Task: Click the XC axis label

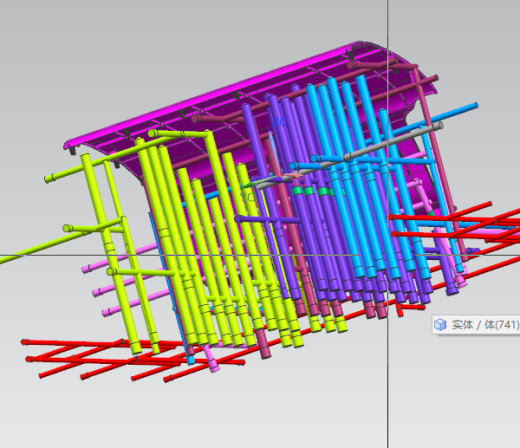Action: coord(298,182)
